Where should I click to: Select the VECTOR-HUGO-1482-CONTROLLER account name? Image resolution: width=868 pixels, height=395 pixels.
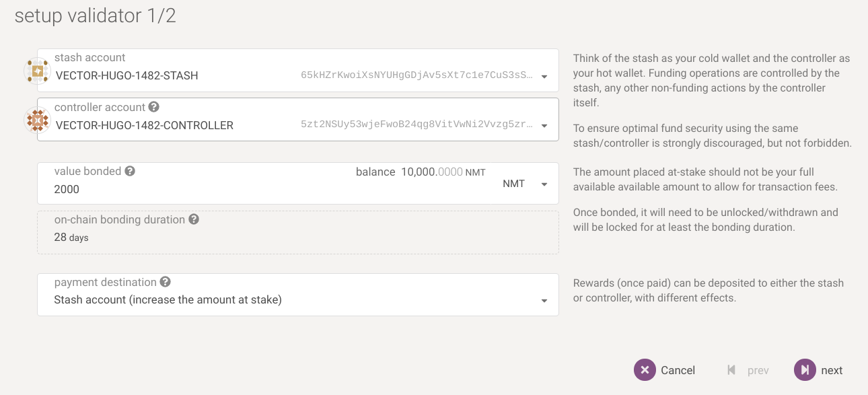coord(144,125)
